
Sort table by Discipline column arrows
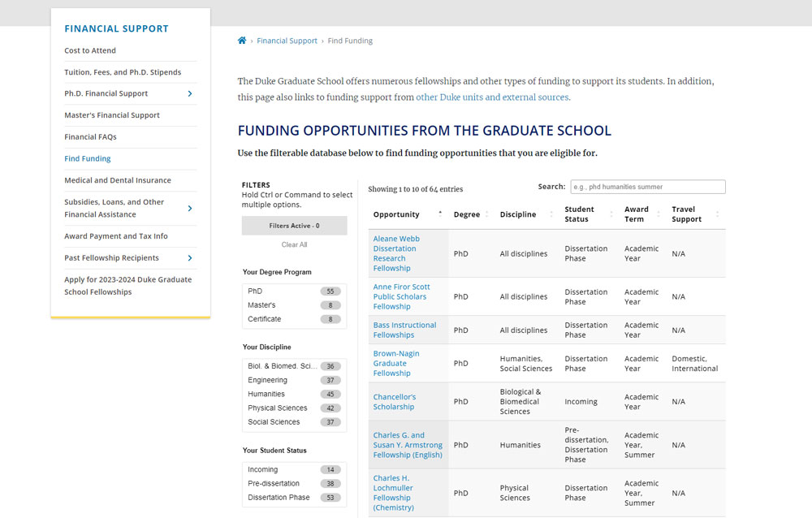point(551,214)
